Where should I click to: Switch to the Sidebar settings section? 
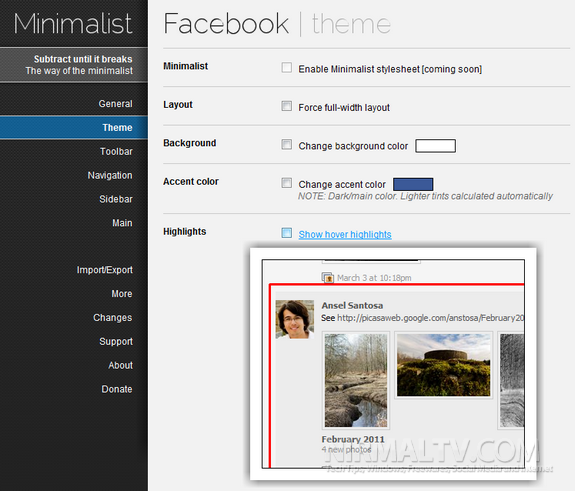(116, 199)
